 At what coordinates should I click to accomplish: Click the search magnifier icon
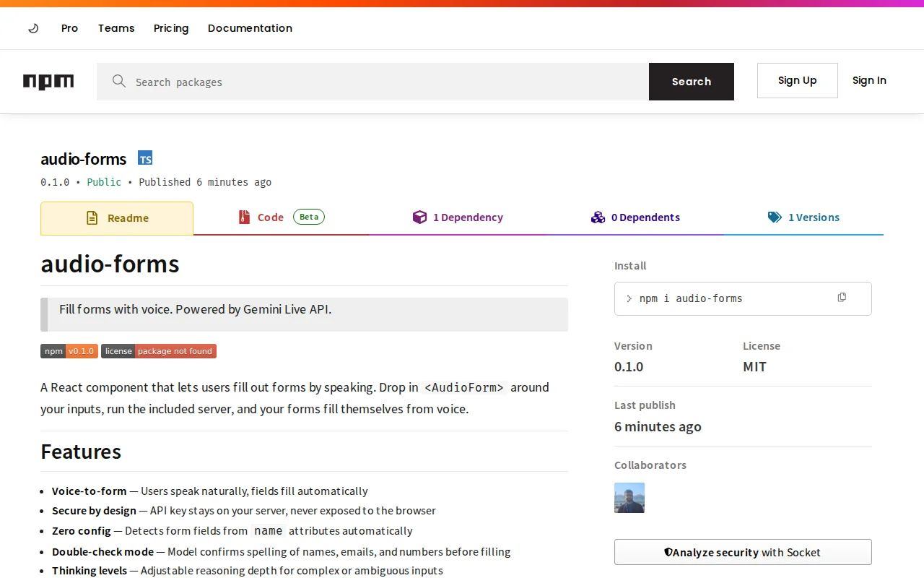coord(119,81)
